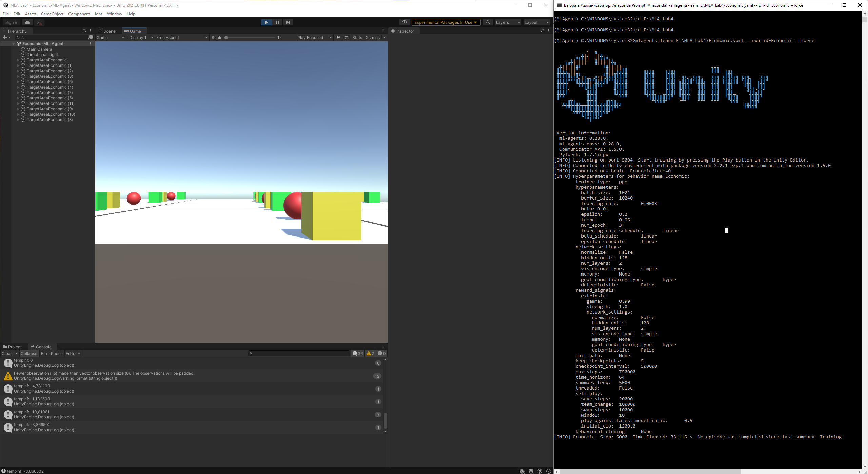The image size is (868, 474).
Task: Open the Layers dropdown in the toolbar
Action: point(508,22)
